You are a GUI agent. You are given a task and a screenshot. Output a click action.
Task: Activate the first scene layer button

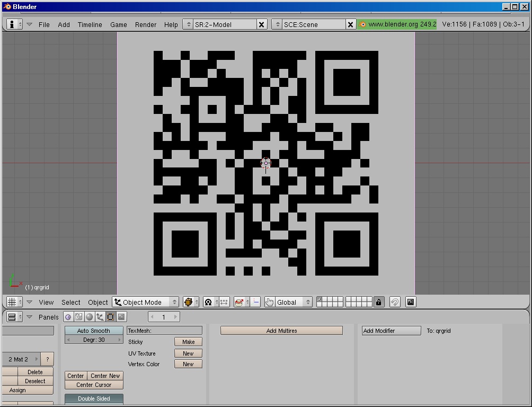coord(320,299)
